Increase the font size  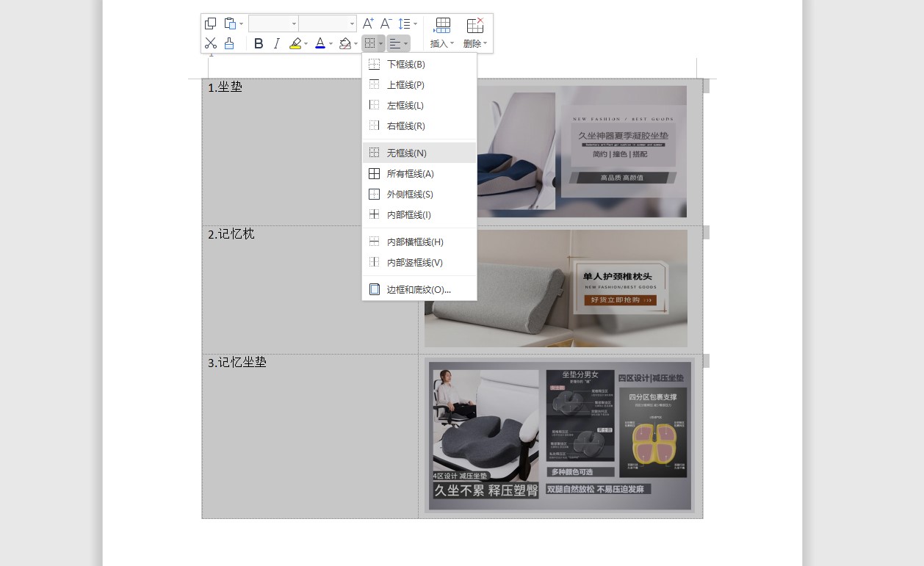367,23
